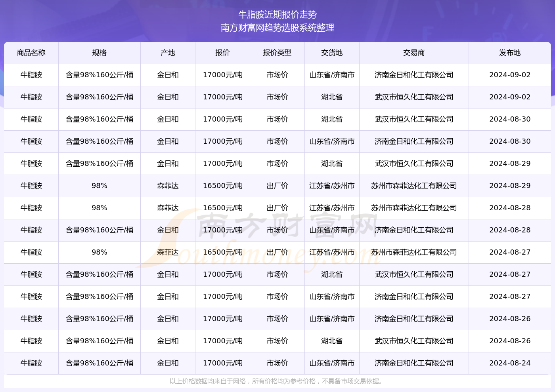555x392 pixels.
Task: Select the 商品名称 column header
Action: tap(31, 53)
